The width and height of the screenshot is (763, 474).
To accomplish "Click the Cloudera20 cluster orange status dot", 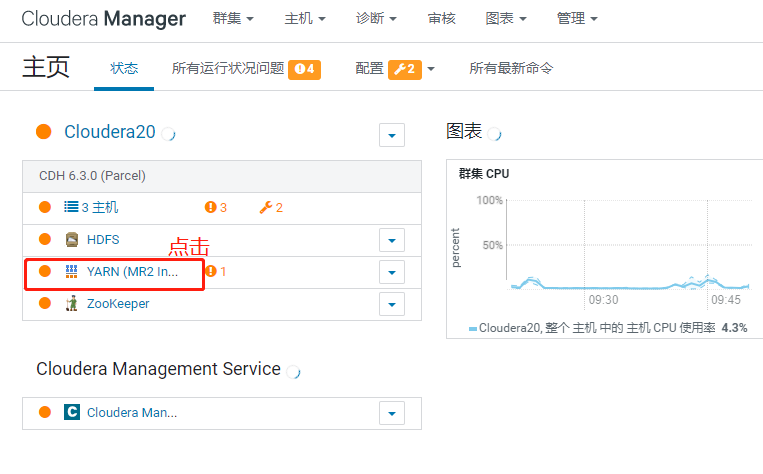I will tap(44, 131).
